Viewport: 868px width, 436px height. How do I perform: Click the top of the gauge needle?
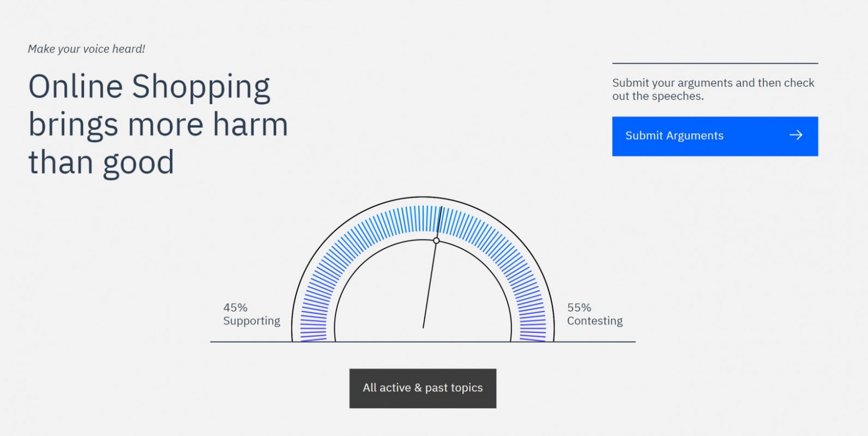tap(441, 210)
